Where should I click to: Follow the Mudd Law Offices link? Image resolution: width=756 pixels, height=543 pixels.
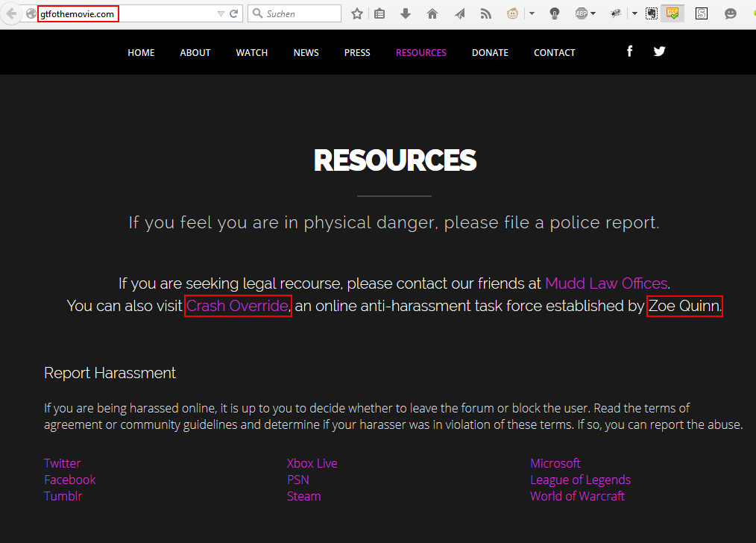[606, 283]
